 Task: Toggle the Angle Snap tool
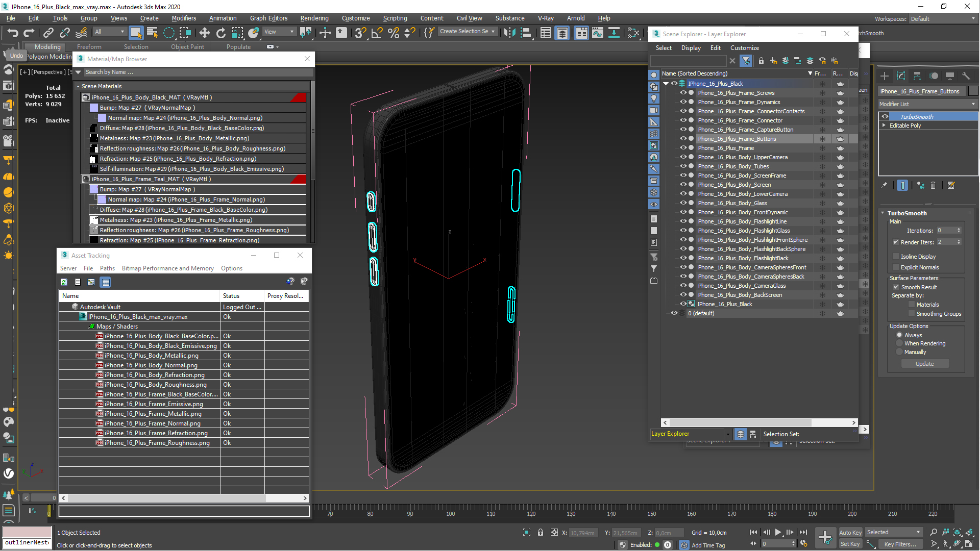pyautogui.click(x=377, y=33)
